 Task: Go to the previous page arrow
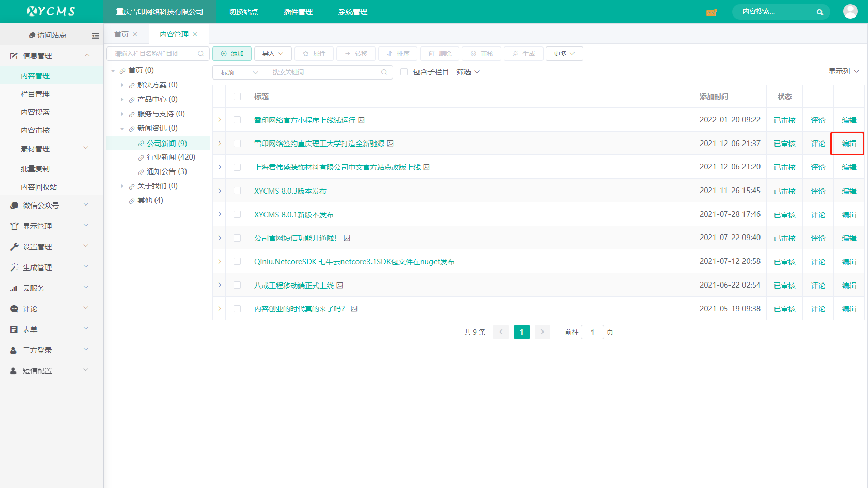(x=501, y=332)
